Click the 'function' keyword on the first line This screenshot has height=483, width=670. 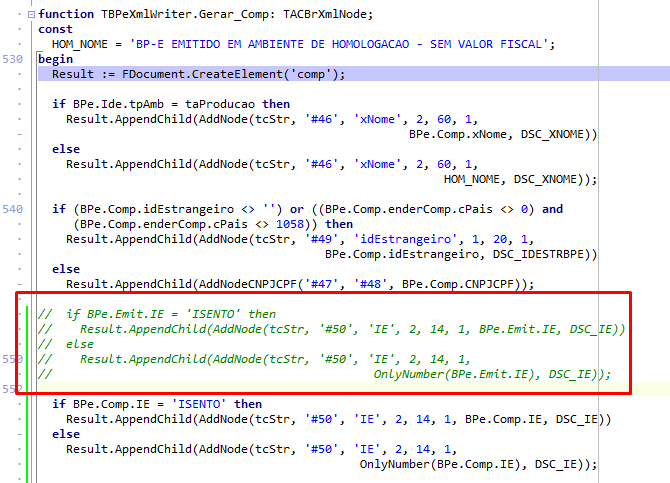pos(66,14)
